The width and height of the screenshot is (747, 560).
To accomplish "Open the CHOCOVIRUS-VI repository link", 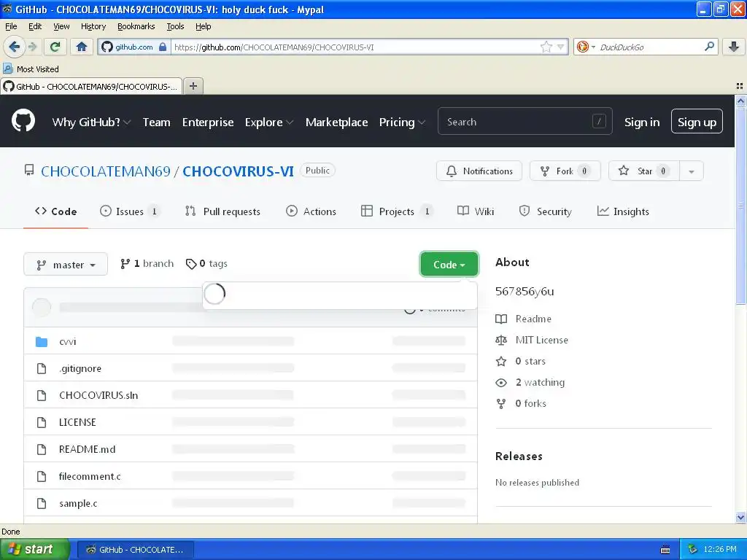I will click(x=239, y=171).
